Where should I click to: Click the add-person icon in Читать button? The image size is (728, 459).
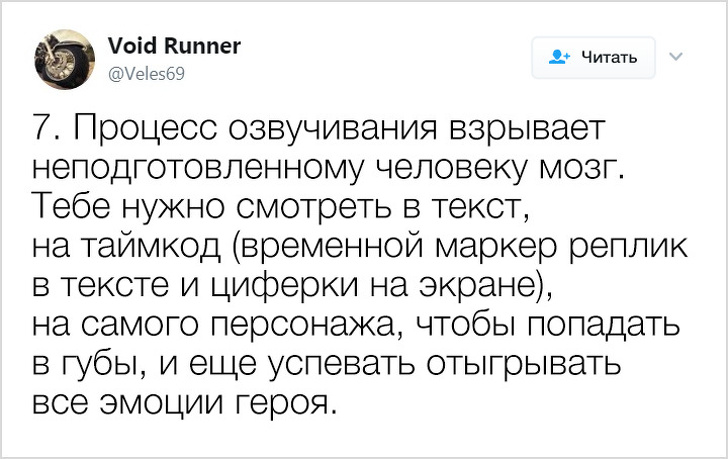[x=561, y=58]
